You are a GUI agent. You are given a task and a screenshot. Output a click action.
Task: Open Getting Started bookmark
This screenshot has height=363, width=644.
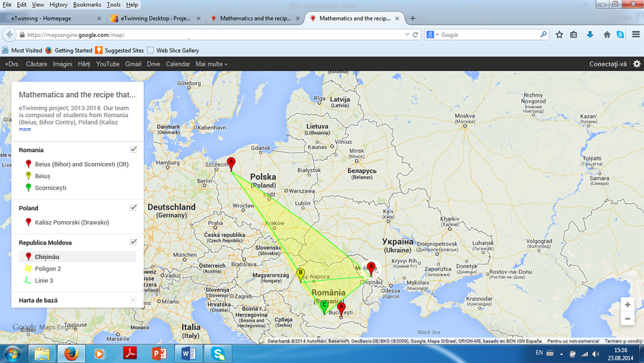pyautogui.click(x=69, y=50)
